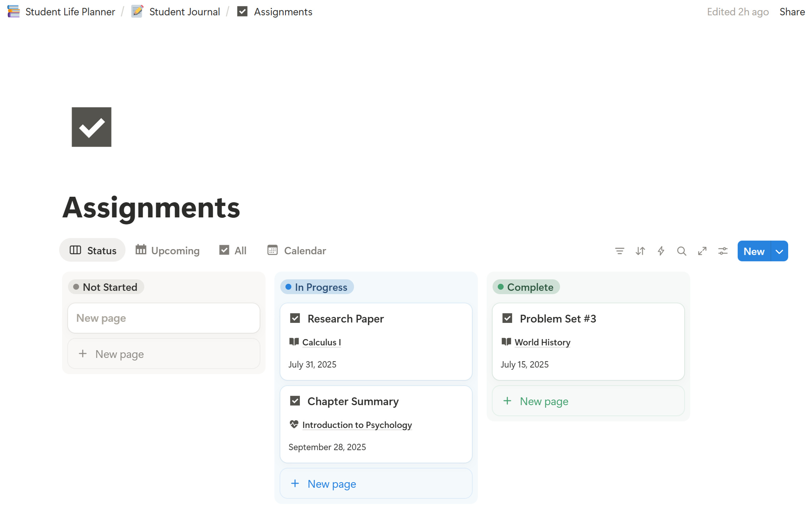Click the Edited 2h ago text
The height and width of the screenshot is (520, 812).
pos(737,12)
